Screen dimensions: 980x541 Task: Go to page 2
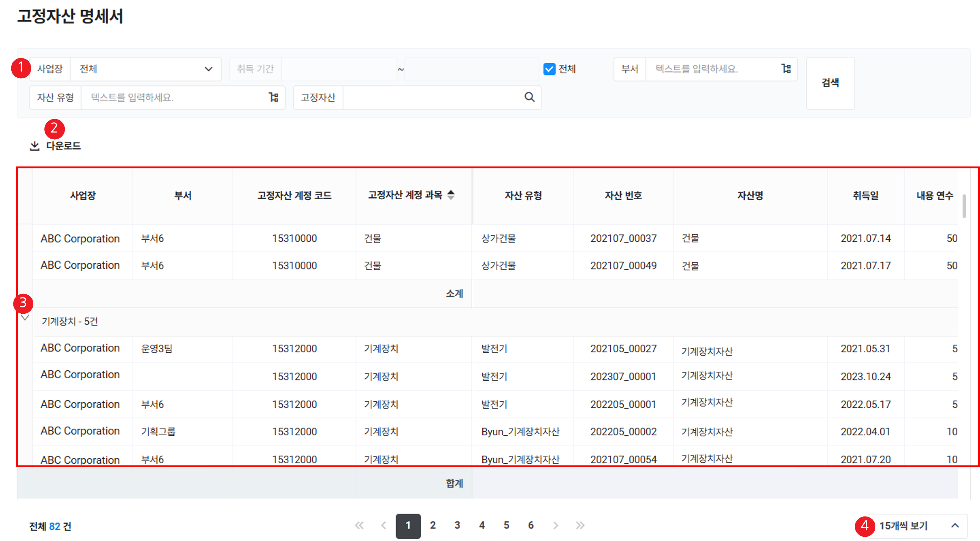pos(433,525)
